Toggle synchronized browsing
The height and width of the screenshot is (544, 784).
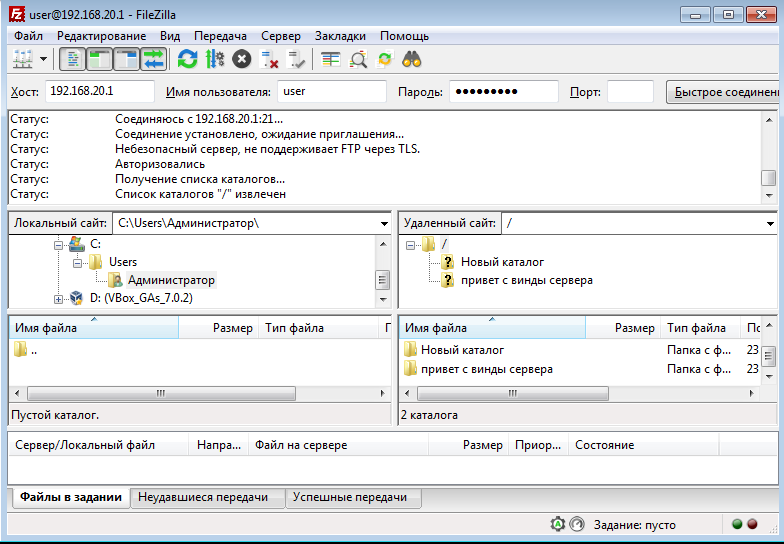pos(385,60)
